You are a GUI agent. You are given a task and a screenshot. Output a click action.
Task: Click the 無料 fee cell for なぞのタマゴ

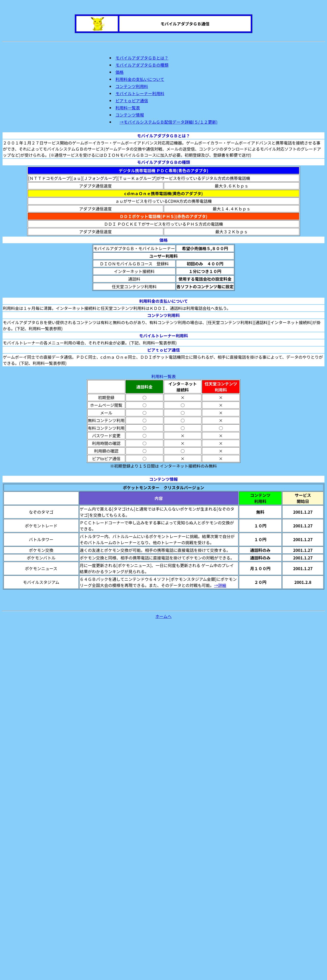tap(260, 512)
